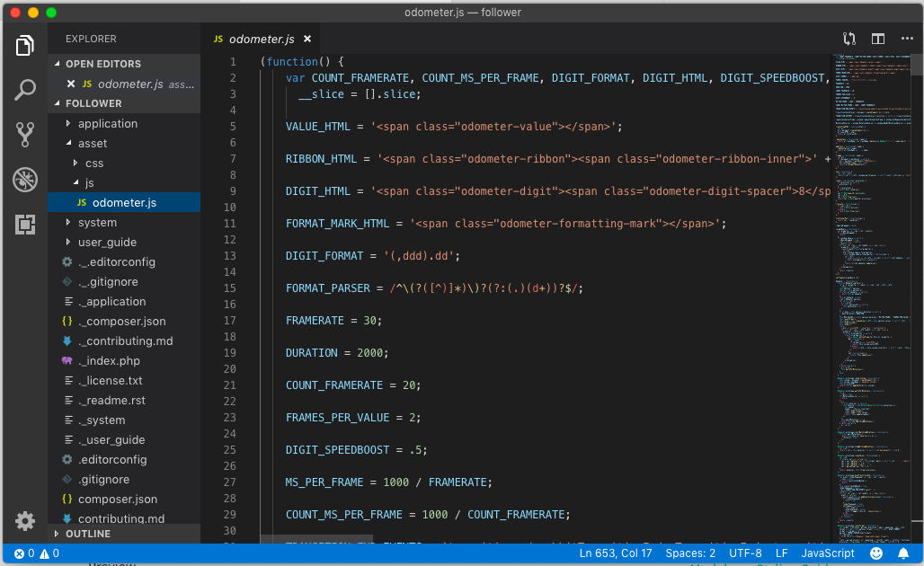Viewport: 924px width, 566px height.
Task: Expand the application folder
Action: pos(124,123)
